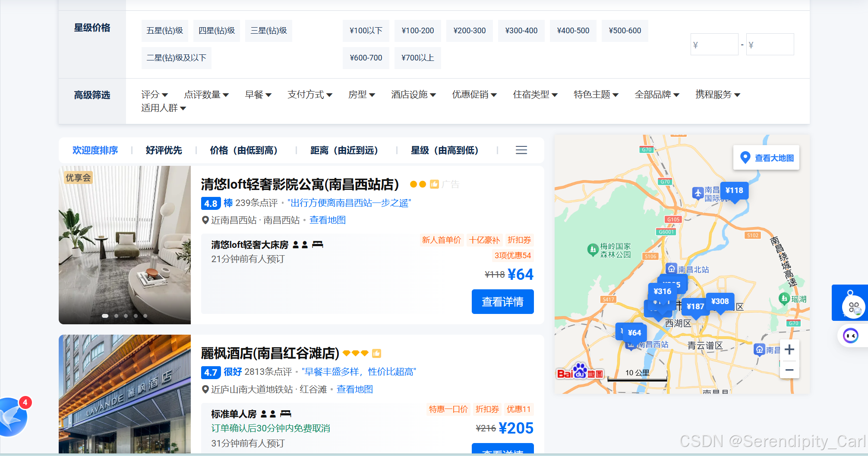The width and height of the screenshot is (868, 456).
Task: Toggle the 四星(钻)级 star filter
Action: [217, 31]
